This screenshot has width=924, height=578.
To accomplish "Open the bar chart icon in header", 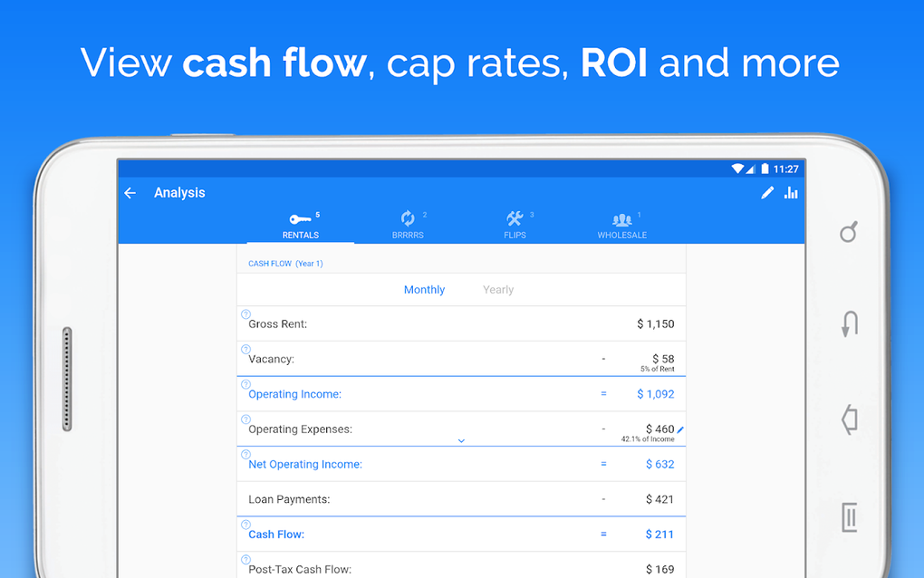I will coord(791,193).
